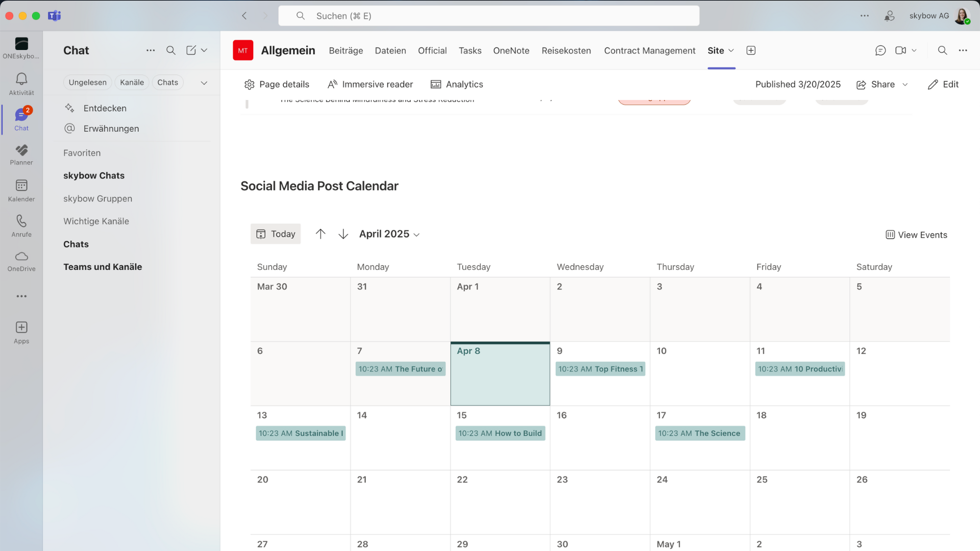Click the Suchen search field
Viewport: 980px width, 551px height.
click(489, 16)
